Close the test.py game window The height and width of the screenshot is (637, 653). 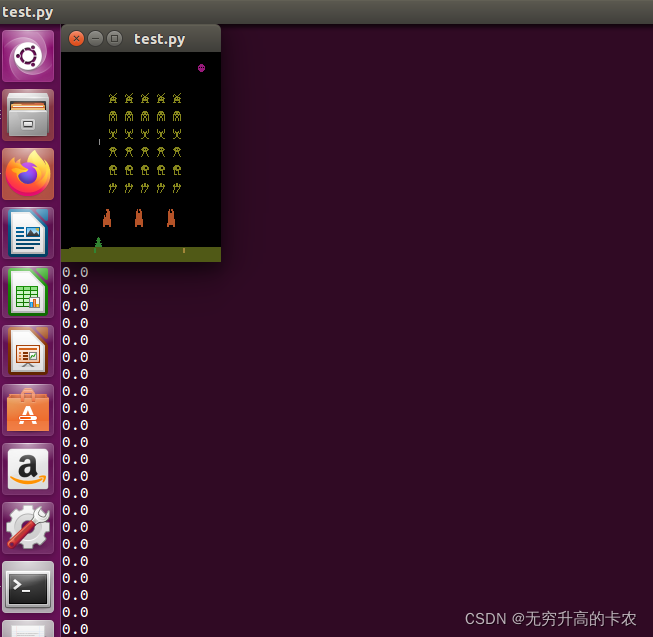pos(76,39)
